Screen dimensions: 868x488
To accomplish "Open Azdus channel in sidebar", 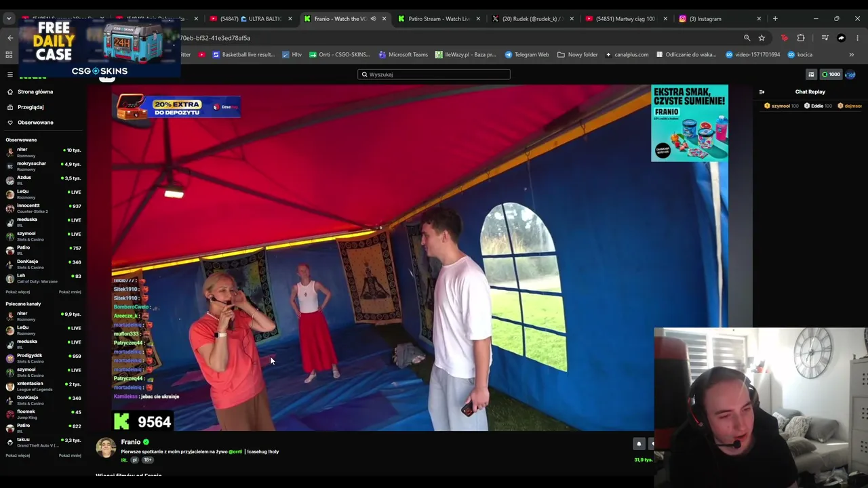I will (x=43, y=180).
